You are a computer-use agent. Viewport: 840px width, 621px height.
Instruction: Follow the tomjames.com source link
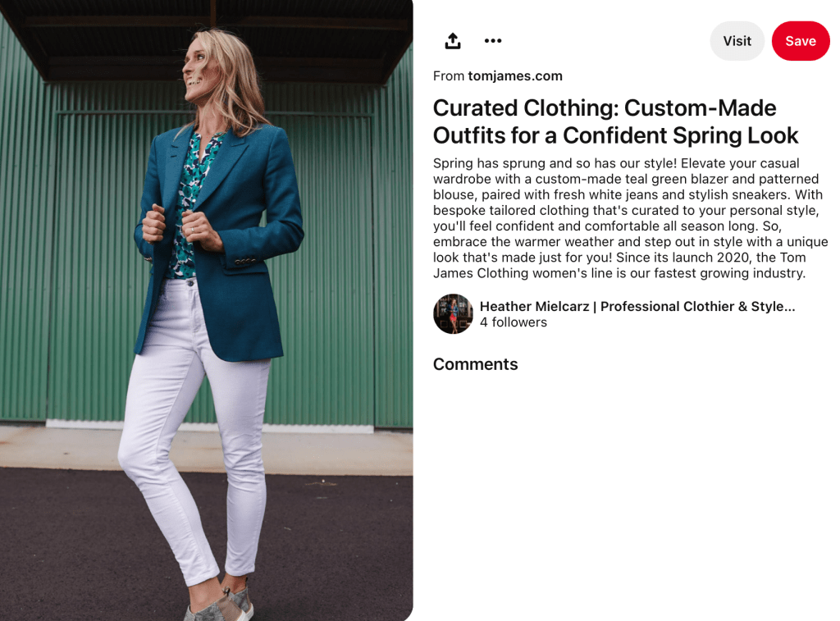(515, 76)
